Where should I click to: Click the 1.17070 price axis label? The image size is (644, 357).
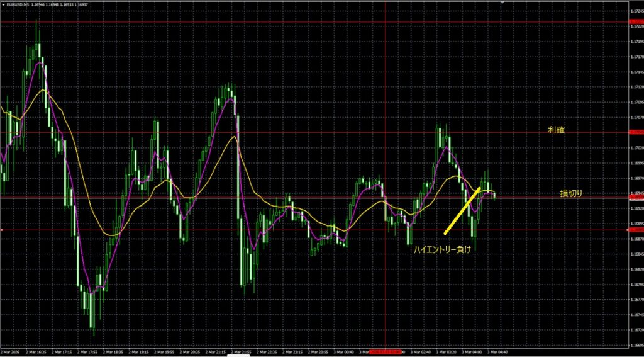coord(636,118)
